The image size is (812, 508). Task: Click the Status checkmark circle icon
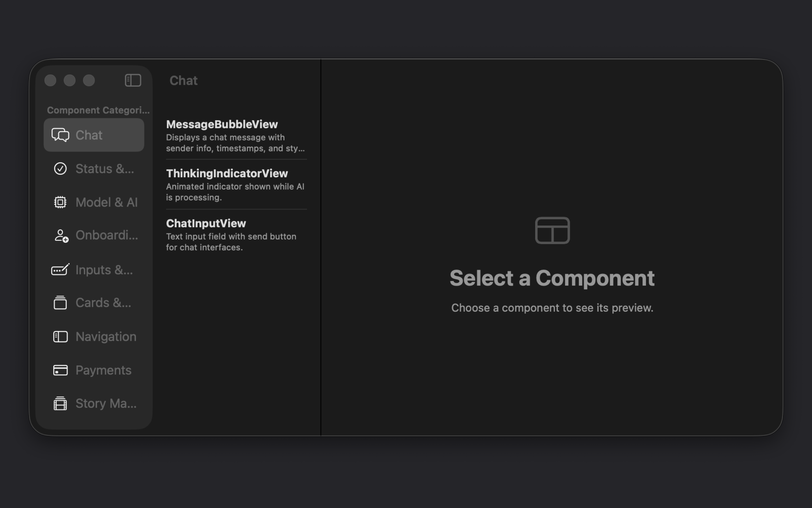point(60,169)
